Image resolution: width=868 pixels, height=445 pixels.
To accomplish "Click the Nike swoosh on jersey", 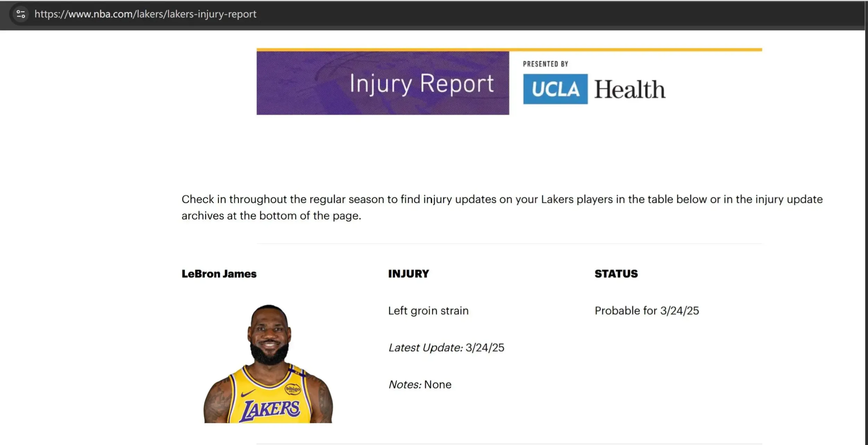I will coord(248,394).
